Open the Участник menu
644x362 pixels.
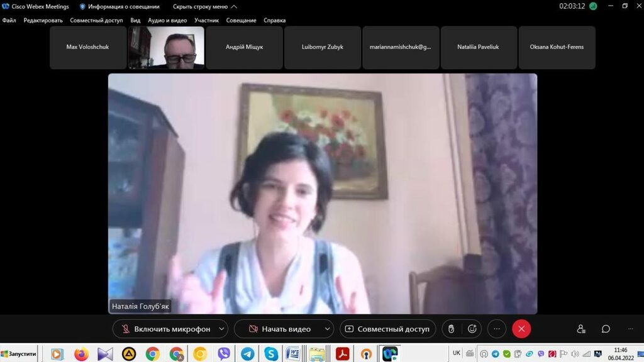206,20
